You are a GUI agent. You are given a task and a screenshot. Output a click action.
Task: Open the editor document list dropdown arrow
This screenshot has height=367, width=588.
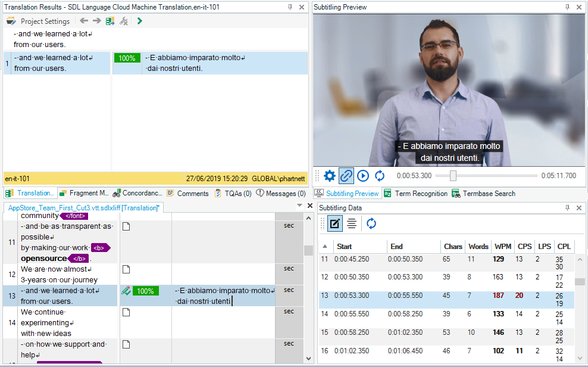[x=299, y=206]
